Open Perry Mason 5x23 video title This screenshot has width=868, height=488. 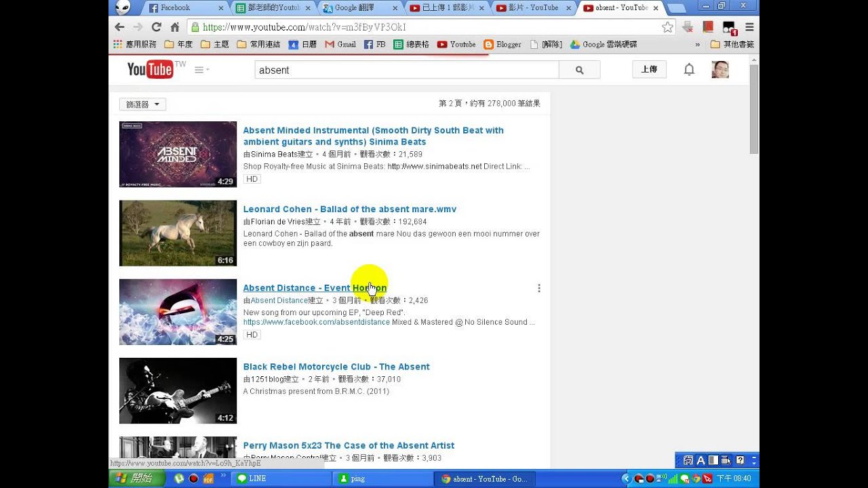[349, 445]
